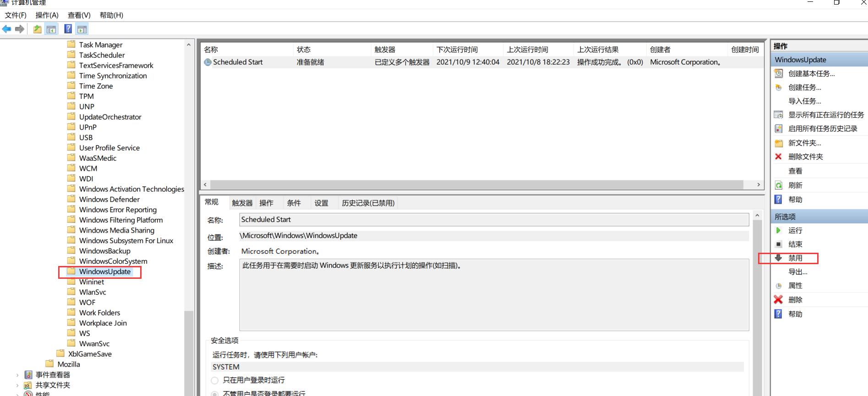Open the toolbar Help question-mark icon
The image size is (868, 396).
(x=68, y=29)
